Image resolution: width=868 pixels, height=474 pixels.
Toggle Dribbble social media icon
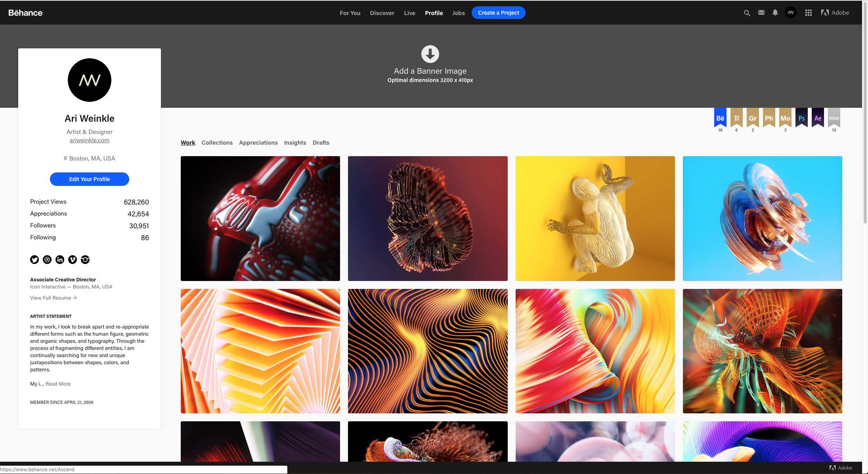point(48,259)
